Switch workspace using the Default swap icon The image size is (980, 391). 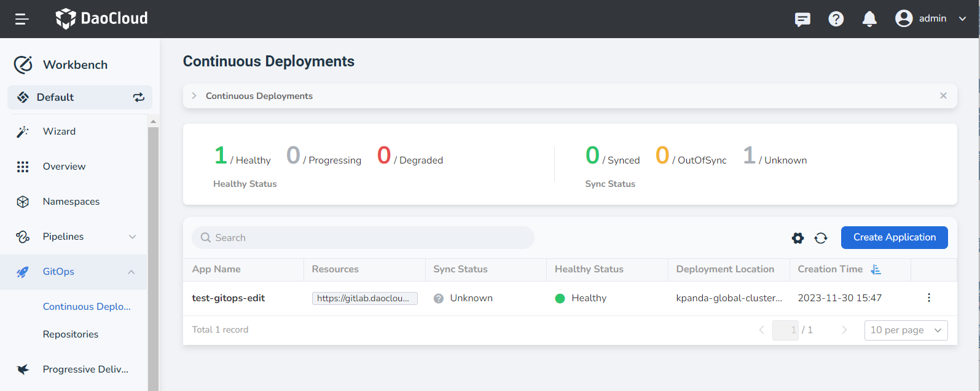[139, 97]
